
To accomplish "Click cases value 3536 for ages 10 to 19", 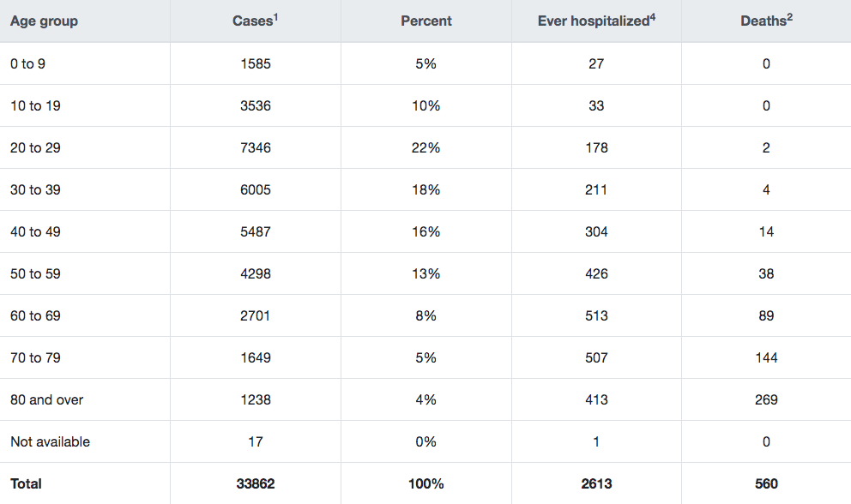I will click(256, 105).
